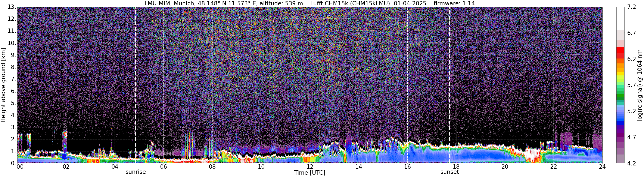The height and width of the screenshot is (177, 644).
Task: Click the '02' time tick label
Action: [x=66, y=167]
